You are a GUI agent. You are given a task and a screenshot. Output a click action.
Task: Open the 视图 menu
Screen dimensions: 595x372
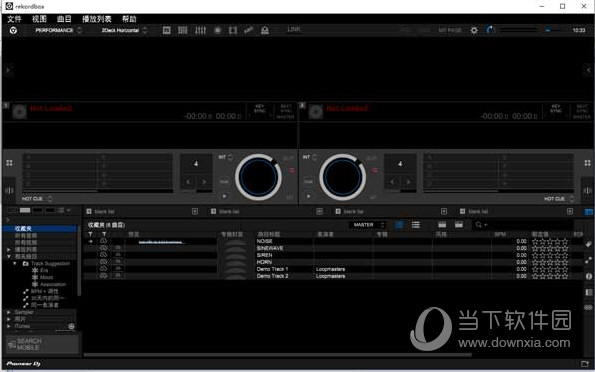pos(39,19)
